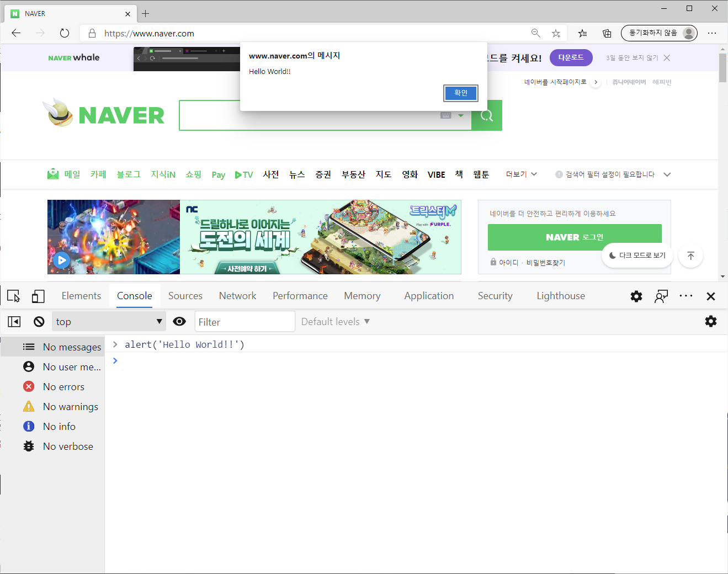Click 아이디 find link
This screenshot has width=728, height=574.
click(508, 263)
